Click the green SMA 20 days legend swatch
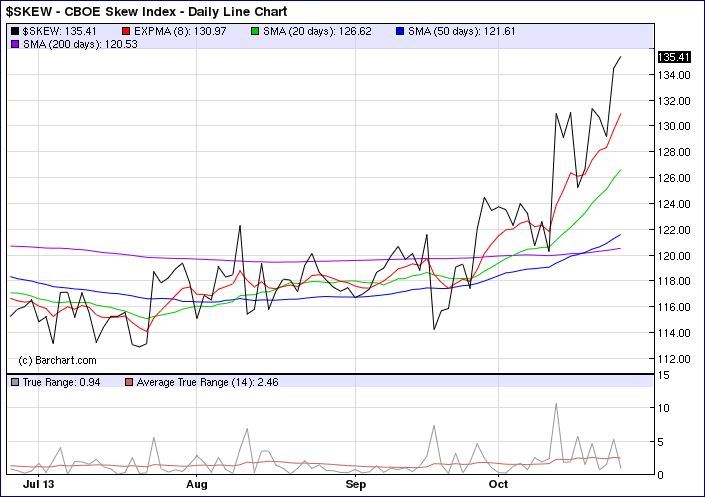705x497 pixels. tap(255, 31)
